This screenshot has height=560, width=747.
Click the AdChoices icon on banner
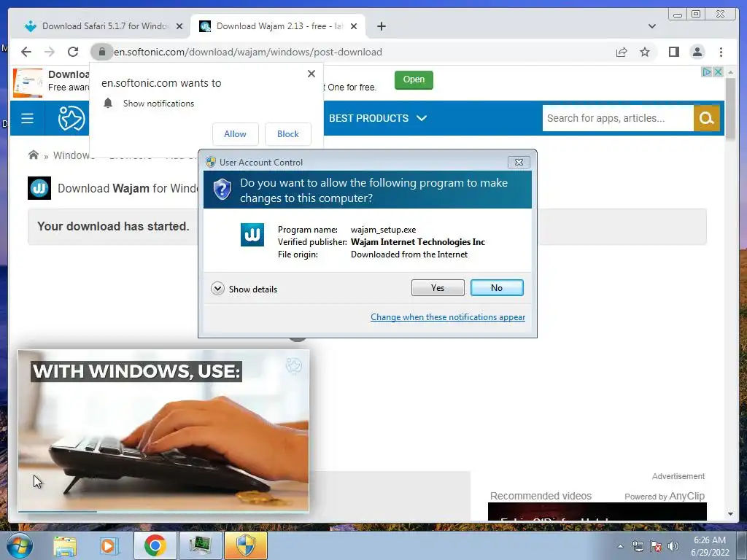click(706, 72)
